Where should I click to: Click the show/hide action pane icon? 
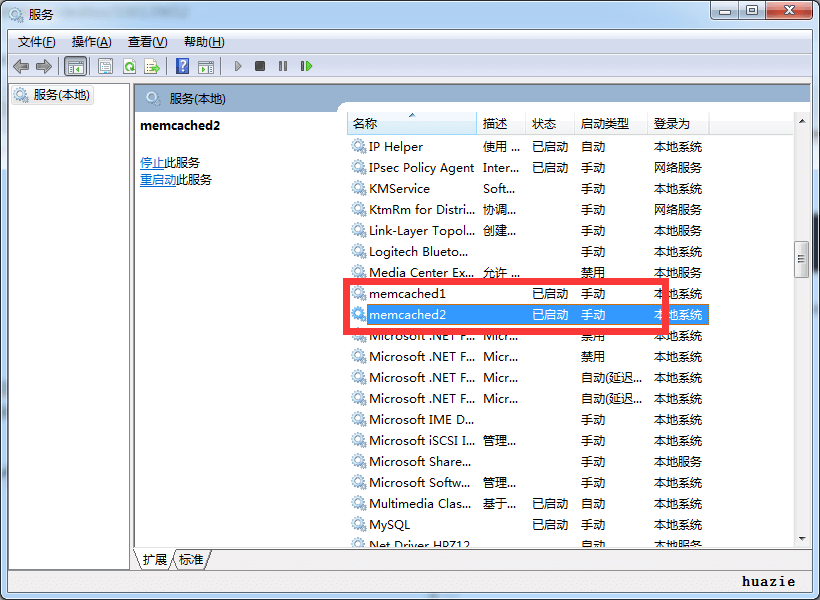(206, 66)
